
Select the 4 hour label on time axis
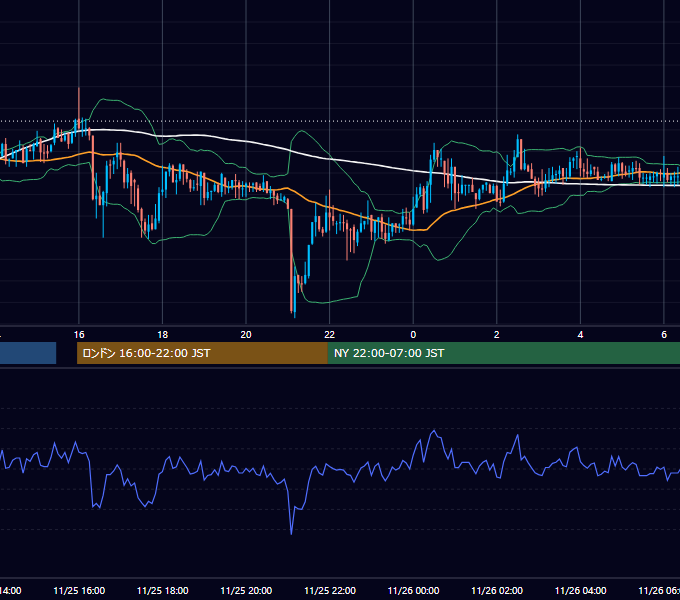coord(580,335)
